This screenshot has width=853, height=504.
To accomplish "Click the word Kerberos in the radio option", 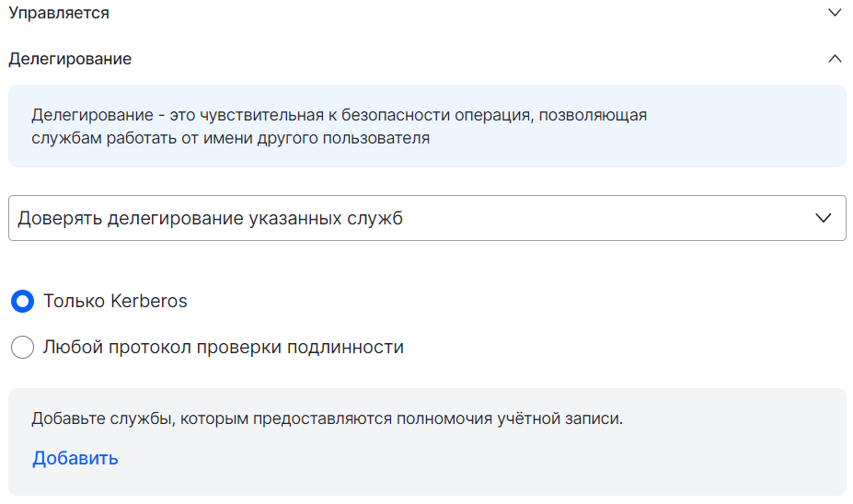I will click(x=149, y=301).
